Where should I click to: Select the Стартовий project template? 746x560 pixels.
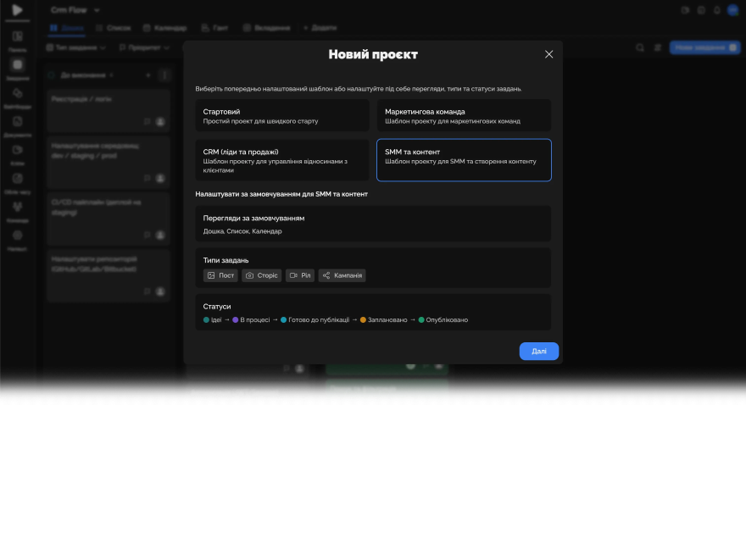281,116
